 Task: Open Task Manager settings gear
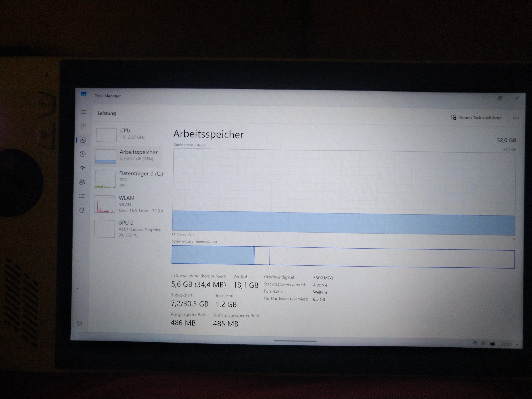pyautogui.click(x=80, y=323)
